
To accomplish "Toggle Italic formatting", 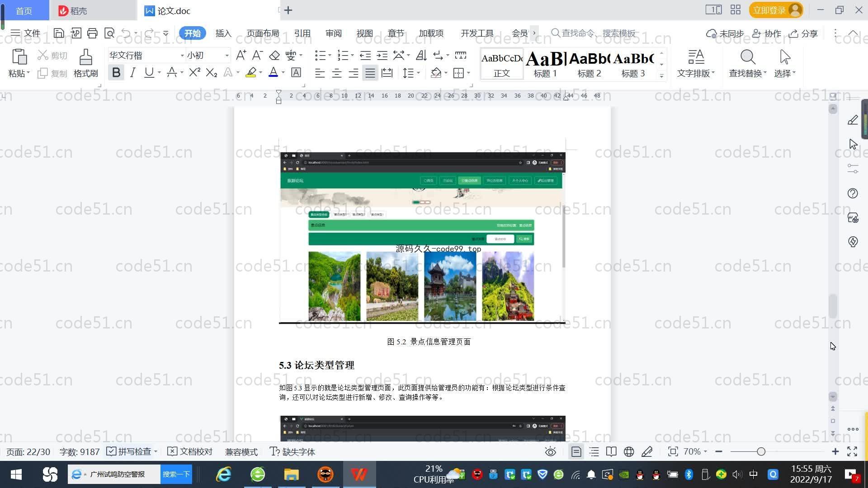I will point(132,72).
